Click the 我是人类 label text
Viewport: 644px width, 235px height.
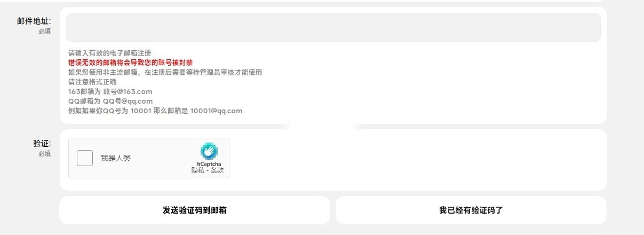point(116,158)
